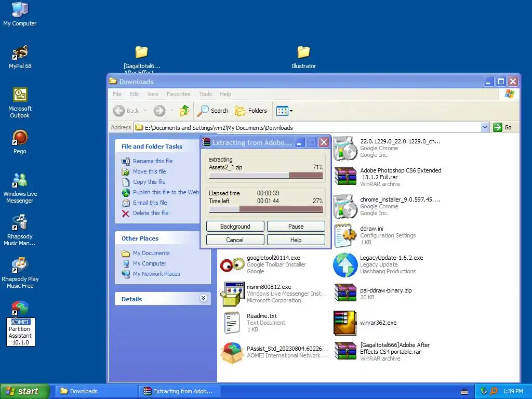Select Rhapsody Music Manager desktop icon
This screenshot has width=532, height=399.
(x=20, y=231)
